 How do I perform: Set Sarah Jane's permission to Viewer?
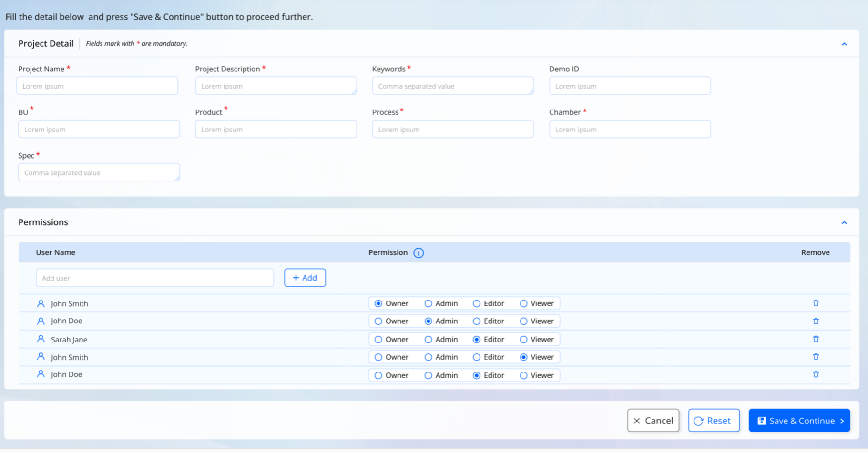tap(524, 340)
